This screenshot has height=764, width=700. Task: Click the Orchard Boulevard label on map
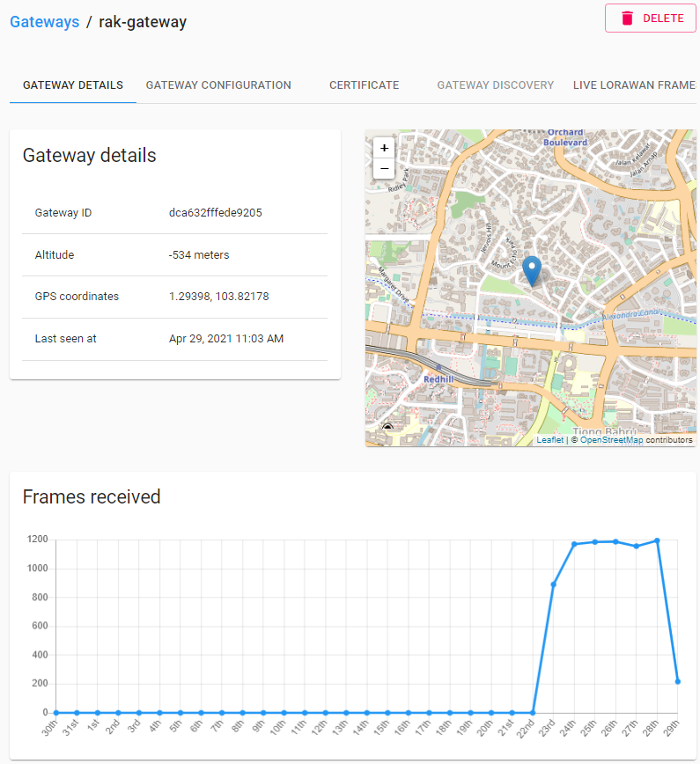[565, 137]
